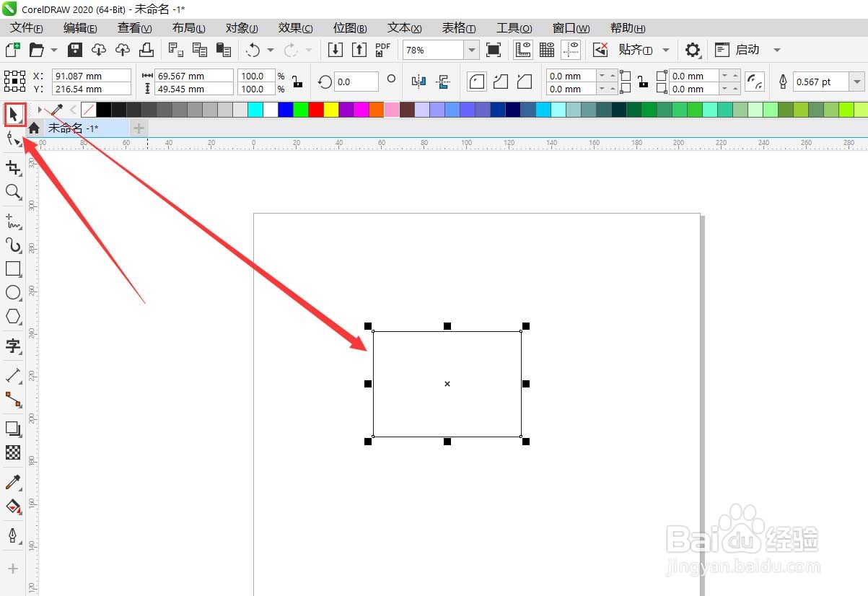Select the Parallel Dimension tool
The height and width of the screenshot is (596, 868).
click(x=13, y=375)
